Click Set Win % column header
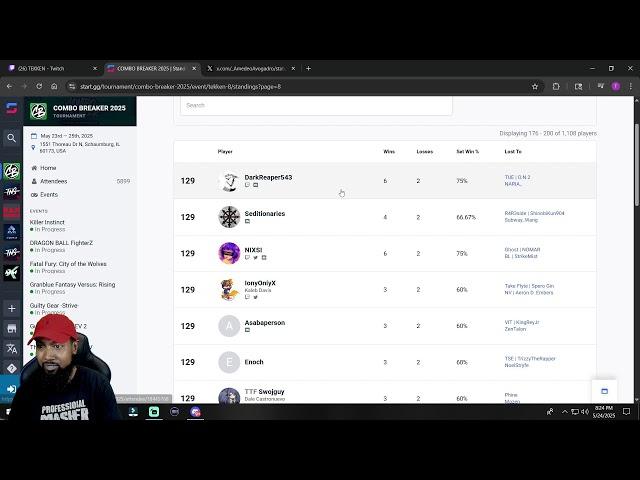The image size is (640, 480). (x=467, y=151)
